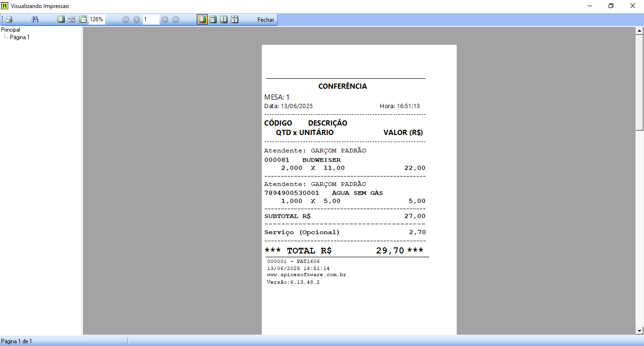Go to the previous page arrow button
Screen dimensions: 644x346
(x=136, y=19)
